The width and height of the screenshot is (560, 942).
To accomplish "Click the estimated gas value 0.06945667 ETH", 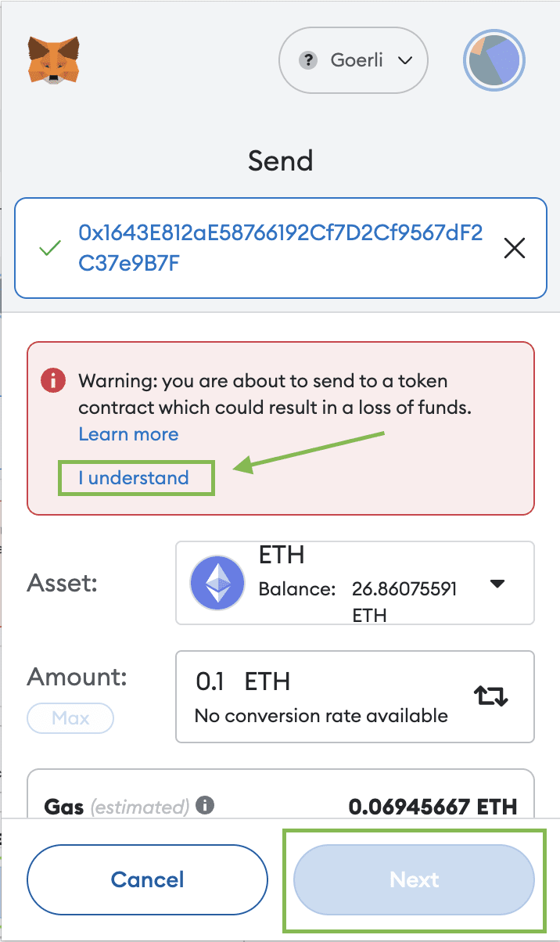I will point(433,807).
